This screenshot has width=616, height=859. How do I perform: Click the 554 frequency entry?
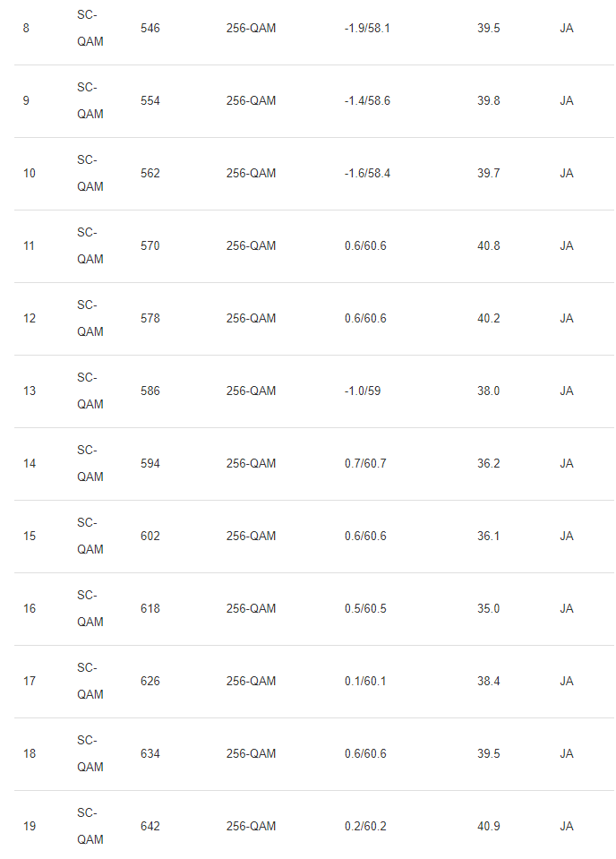point(150,101)
